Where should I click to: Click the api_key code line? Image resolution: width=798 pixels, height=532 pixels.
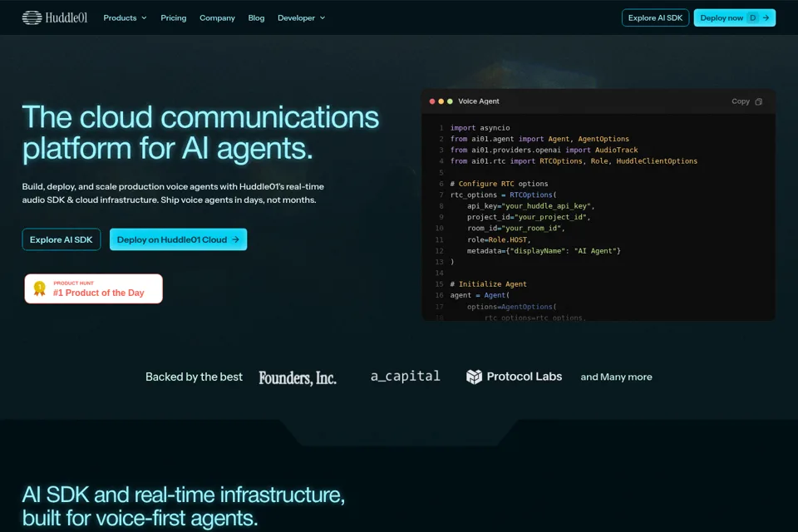(531, 206)
